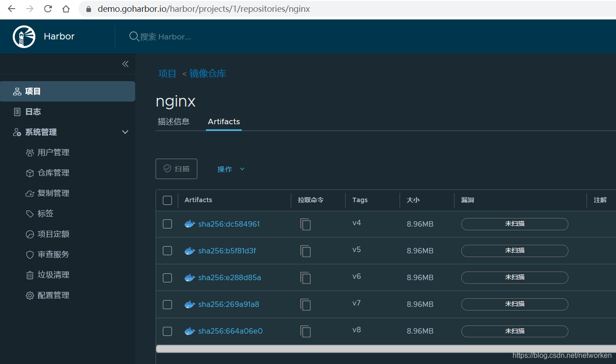Screen dimensions: 616x364
Task: Click the 扫描 scan button
Action: pos(176,169)
